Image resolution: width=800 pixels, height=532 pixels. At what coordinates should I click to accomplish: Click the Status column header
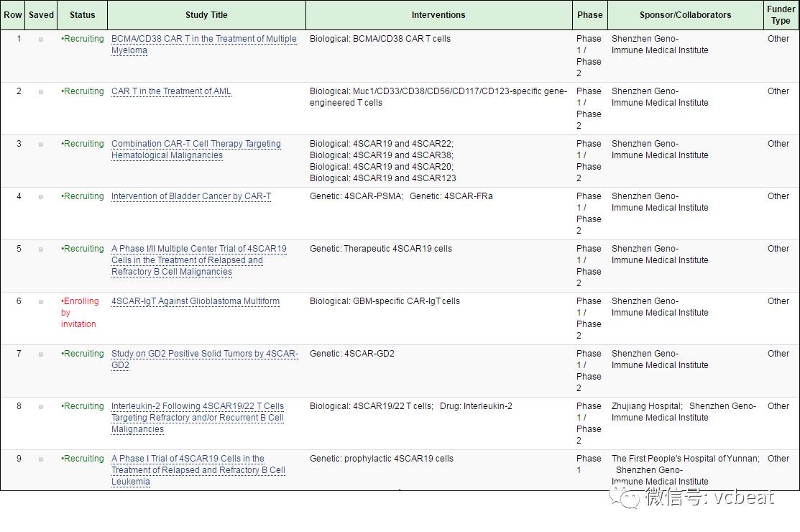pos(82,15)
